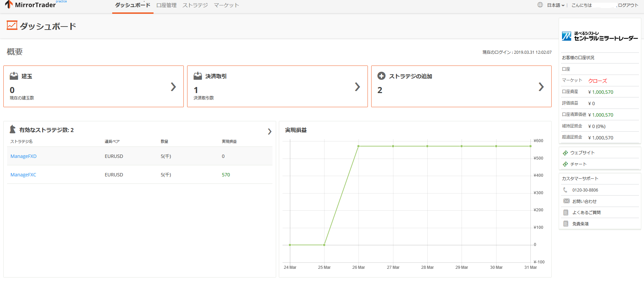Switch to the 口座管理 tab
This screenshot has width=644, height=295.
166,5
